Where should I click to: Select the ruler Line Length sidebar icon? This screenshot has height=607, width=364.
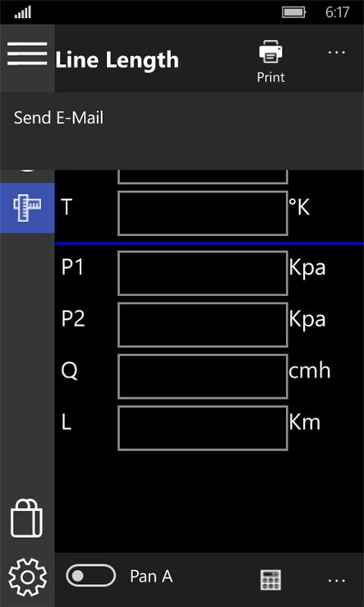(x=27, y=208)
